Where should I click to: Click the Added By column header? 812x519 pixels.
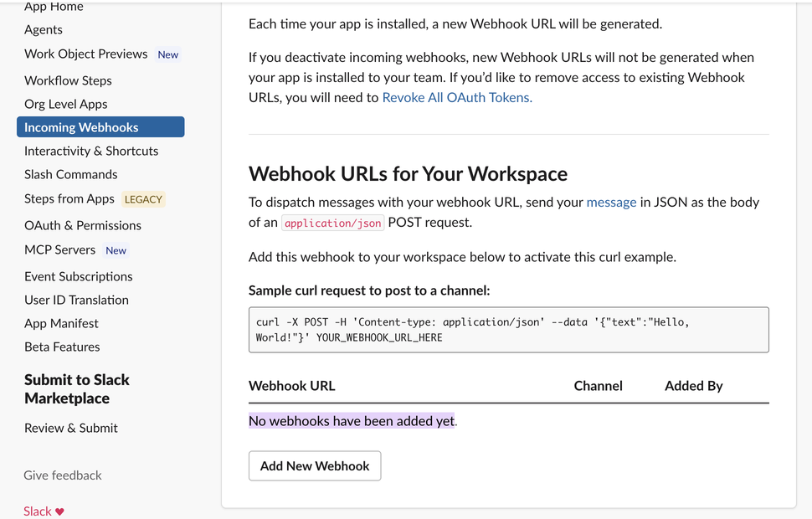(x=694, y=386)
